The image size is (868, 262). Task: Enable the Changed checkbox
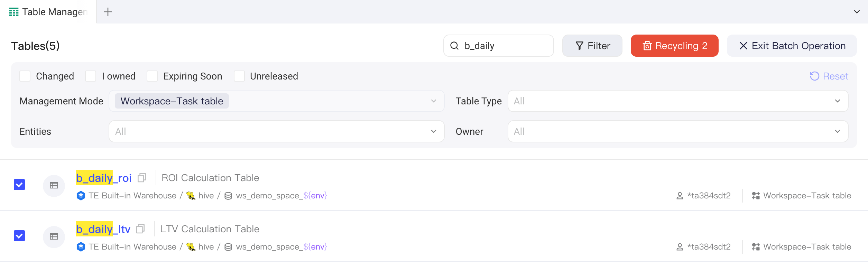click(x=25, y=76)
